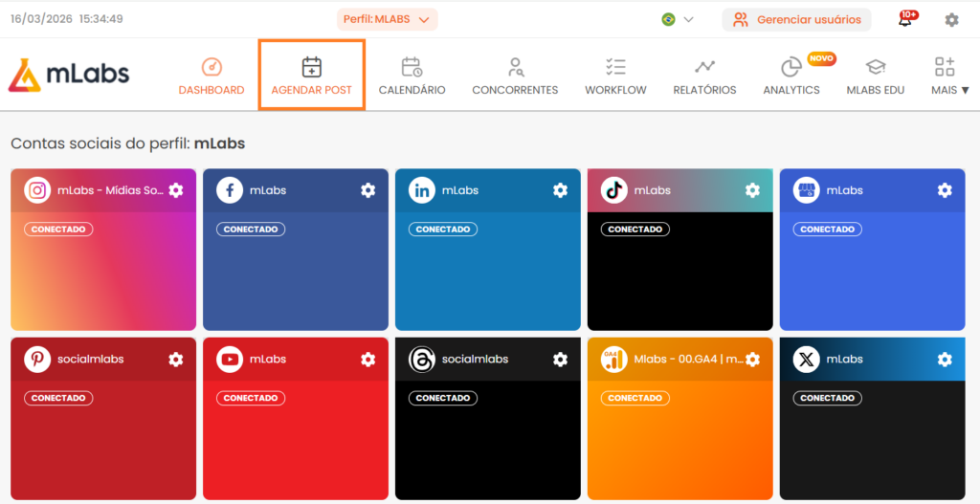The width and height of the screenshot is (980, 504).
Task: Select the RELATÓRIOS menu label
Action: pyautogui.click(x=704, y=90)
